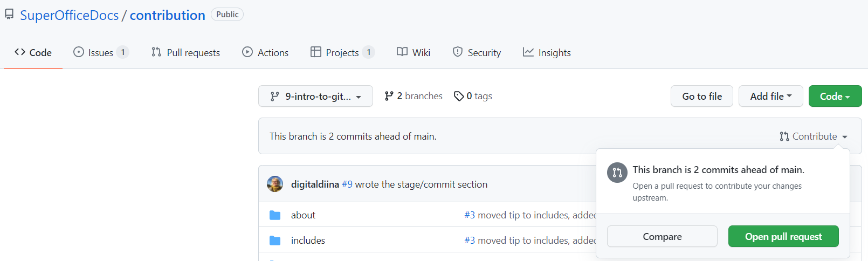Click the Actions play icon
Screen dimensions: 868x261
[x=247, y=52]
